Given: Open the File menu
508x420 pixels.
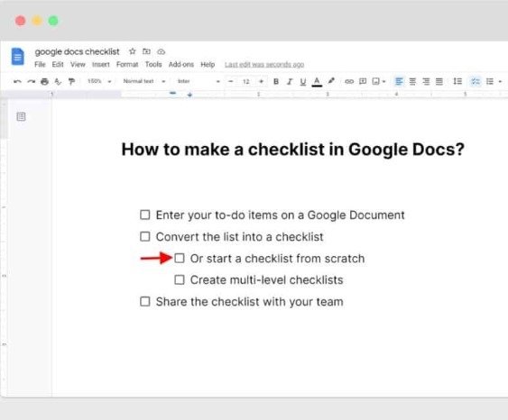Looking at the screenshot, I should pyautogui.click(x=40, y=64).
